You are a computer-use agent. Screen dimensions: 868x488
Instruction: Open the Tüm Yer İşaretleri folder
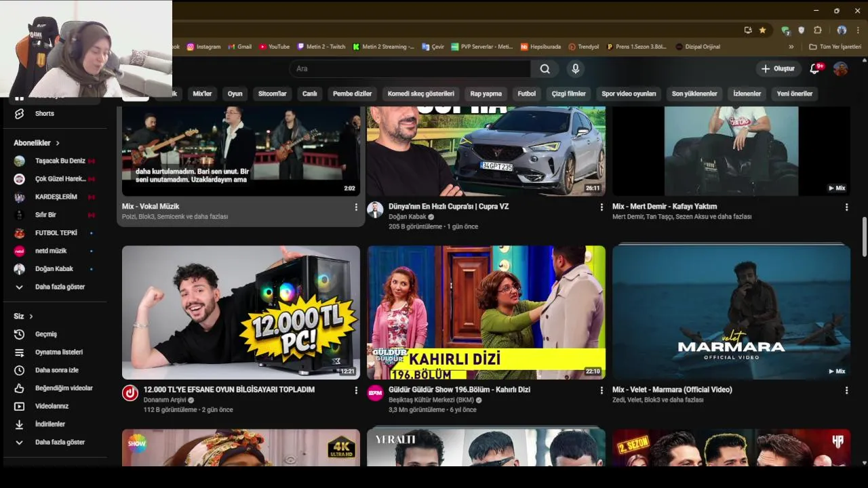[x=835, y=47]
